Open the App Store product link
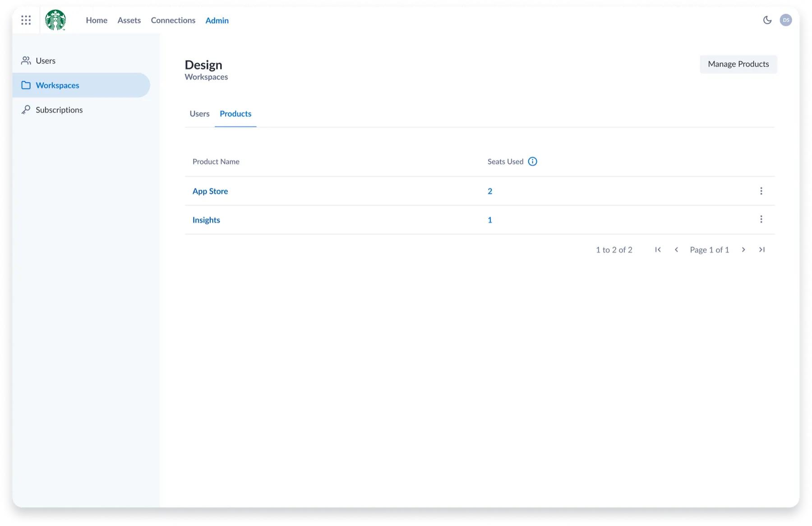This screenshot has height=526, width=812. point(210,191)
